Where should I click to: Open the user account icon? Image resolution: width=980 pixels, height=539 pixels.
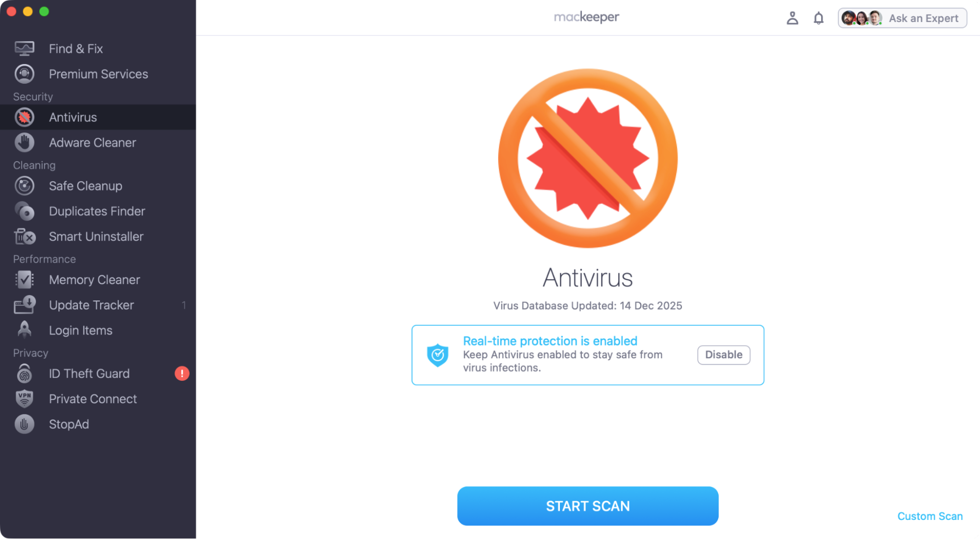click(x=792, y=18)
